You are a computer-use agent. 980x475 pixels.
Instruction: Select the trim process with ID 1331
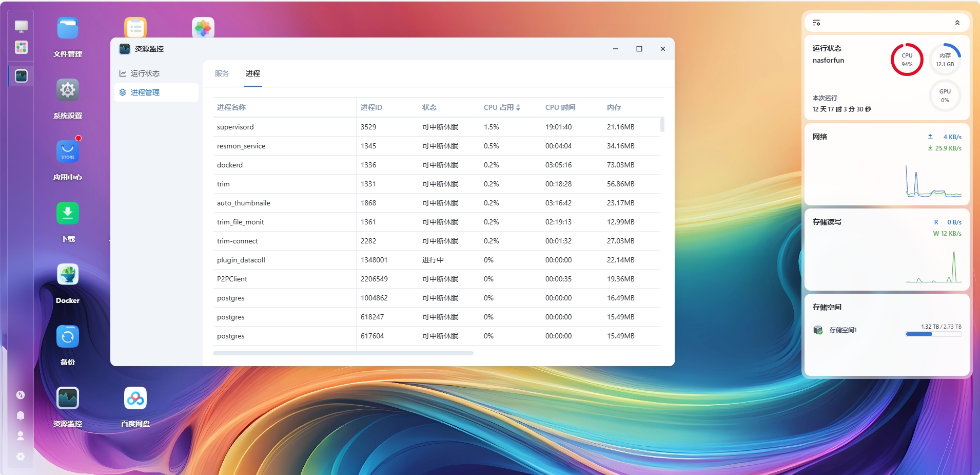click(x=437, y=184)
